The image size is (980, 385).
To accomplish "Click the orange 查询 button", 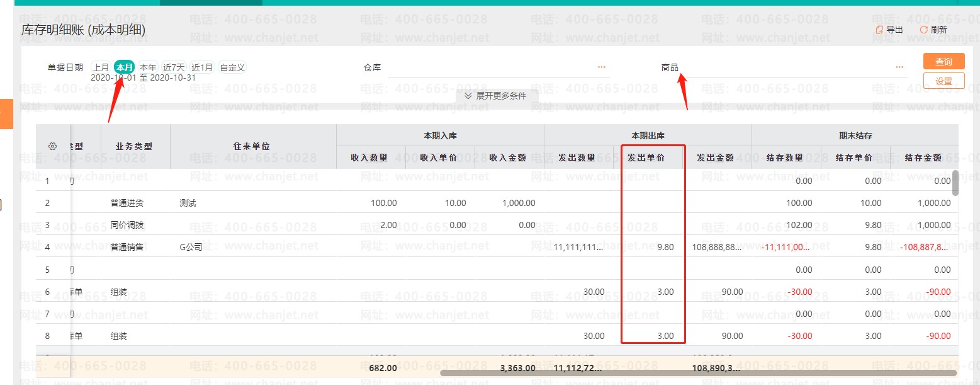I will click(943, 61).
